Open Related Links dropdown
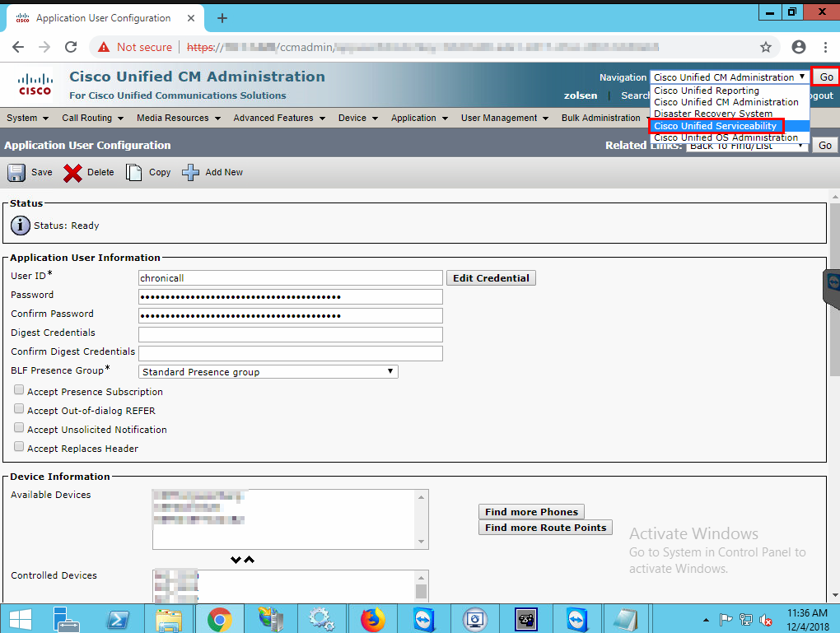Screen dimensions: 840x633 pyautogui.click(x=747, y=146)
